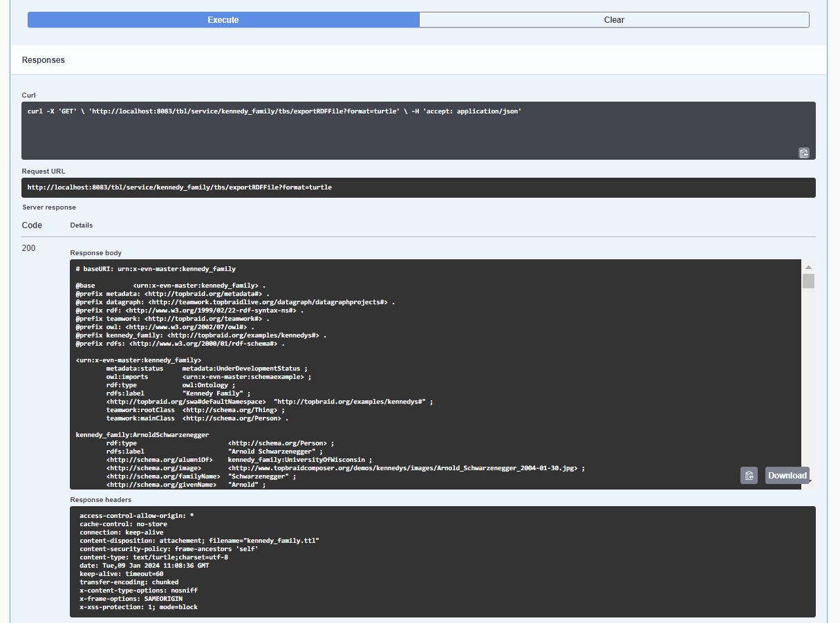Click inside the curl command block
Image resolution: width=840 pixels, height=623 pixels.
[277, 111]
